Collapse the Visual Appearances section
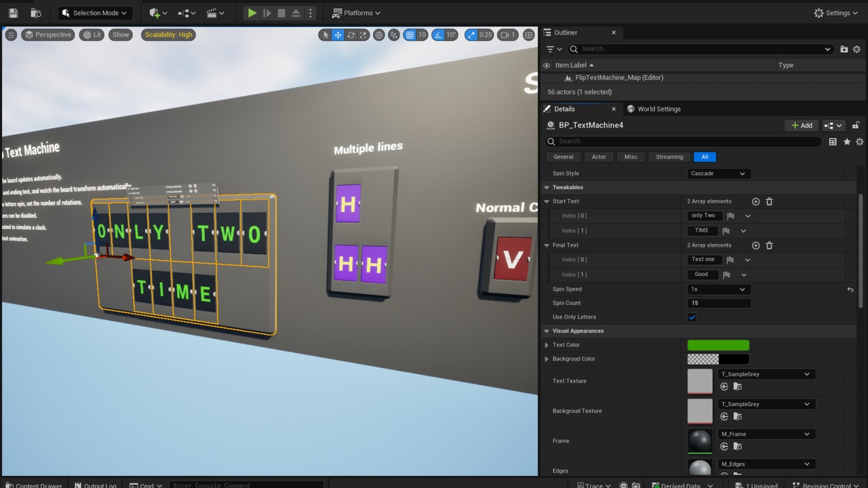 point(547,331)
